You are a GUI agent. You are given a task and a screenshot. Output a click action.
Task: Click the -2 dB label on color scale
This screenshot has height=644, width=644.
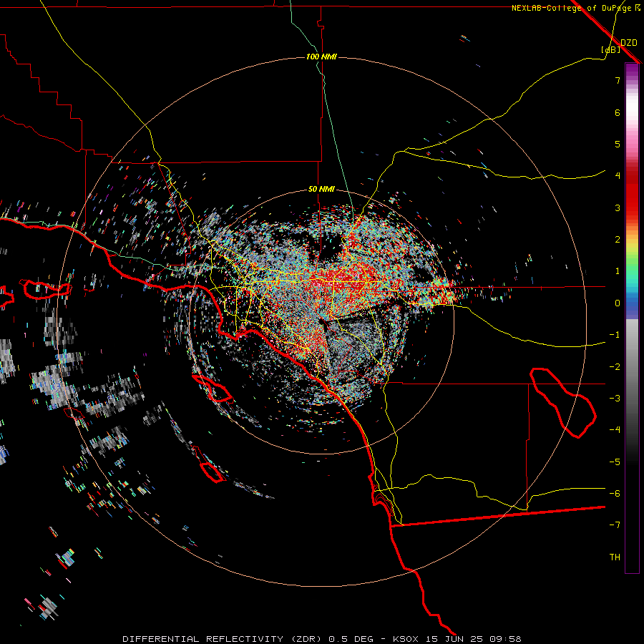pos(615,367)
